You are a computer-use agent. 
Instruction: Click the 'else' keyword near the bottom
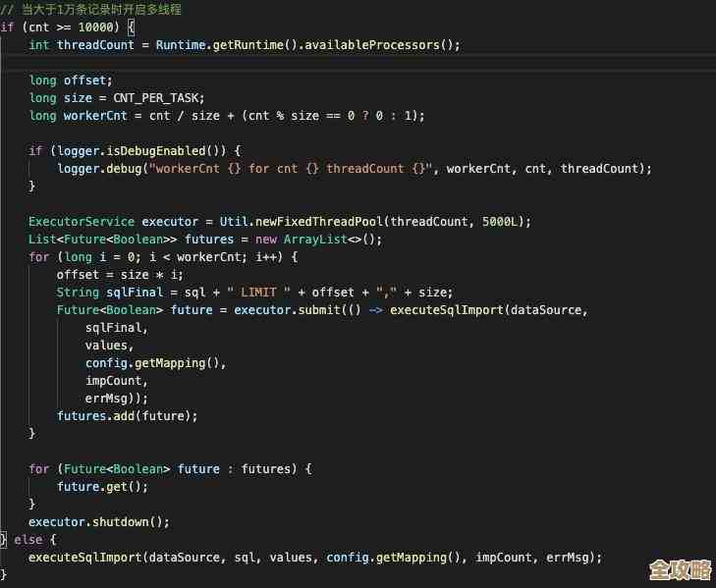coord(28,539)
